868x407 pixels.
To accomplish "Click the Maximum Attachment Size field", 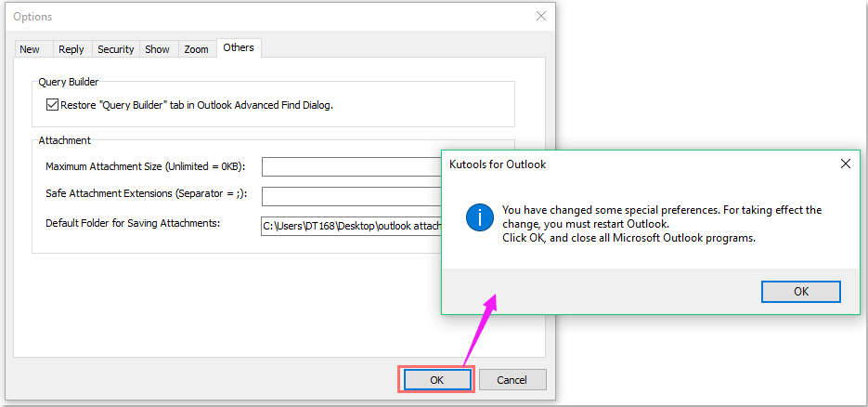I will point(352,166).
